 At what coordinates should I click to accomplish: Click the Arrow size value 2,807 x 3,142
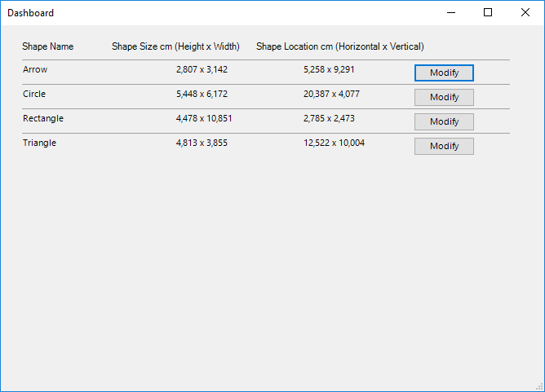click(x=202, y=69)
